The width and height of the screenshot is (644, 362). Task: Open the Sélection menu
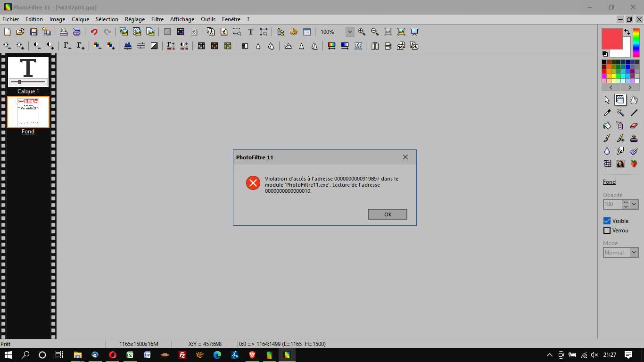tap(107, 19)
